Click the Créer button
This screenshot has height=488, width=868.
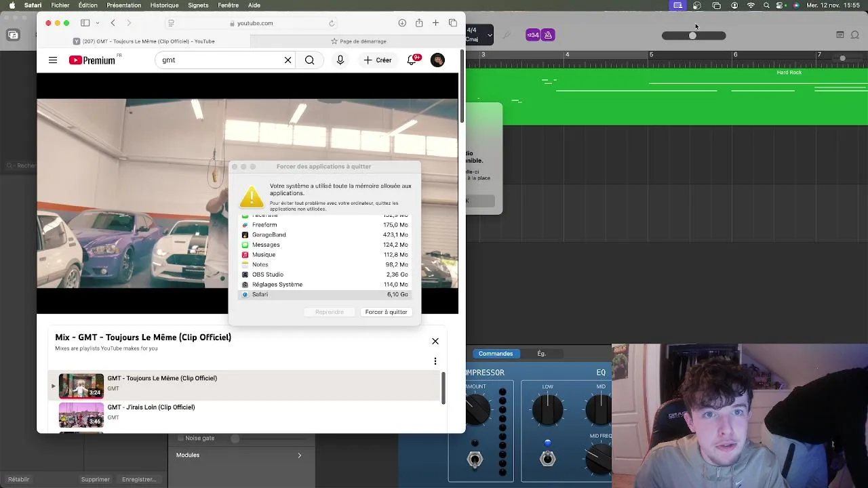tap(378, 60)
